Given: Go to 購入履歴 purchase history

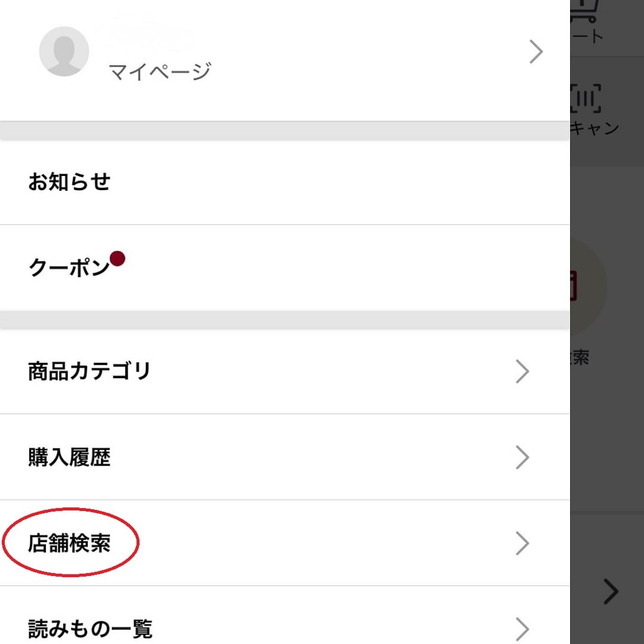Looking at the screenshot, I should tap(284, 457).
